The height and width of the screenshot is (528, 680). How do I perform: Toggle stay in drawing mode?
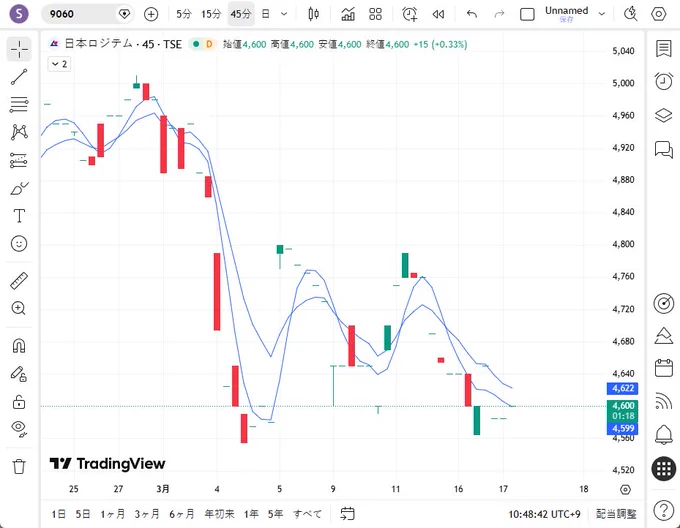(x=19, y=374)
